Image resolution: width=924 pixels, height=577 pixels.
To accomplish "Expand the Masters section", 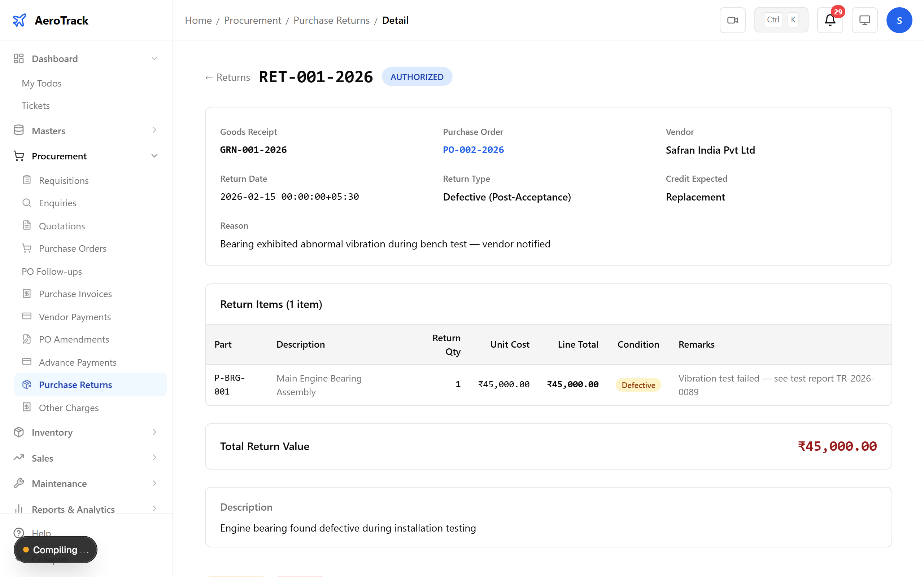I will (x=154, y=130).
